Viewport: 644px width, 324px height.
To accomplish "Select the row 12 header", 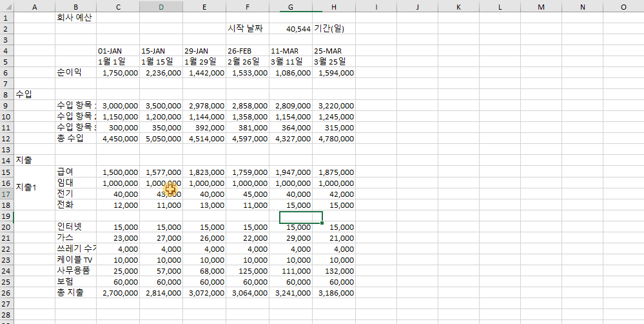I will 7,139.
